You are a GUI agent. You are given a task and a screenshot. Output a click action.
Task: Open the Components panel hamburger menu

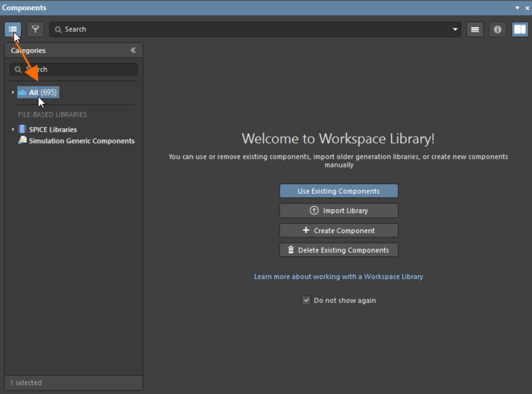(475, 29)
